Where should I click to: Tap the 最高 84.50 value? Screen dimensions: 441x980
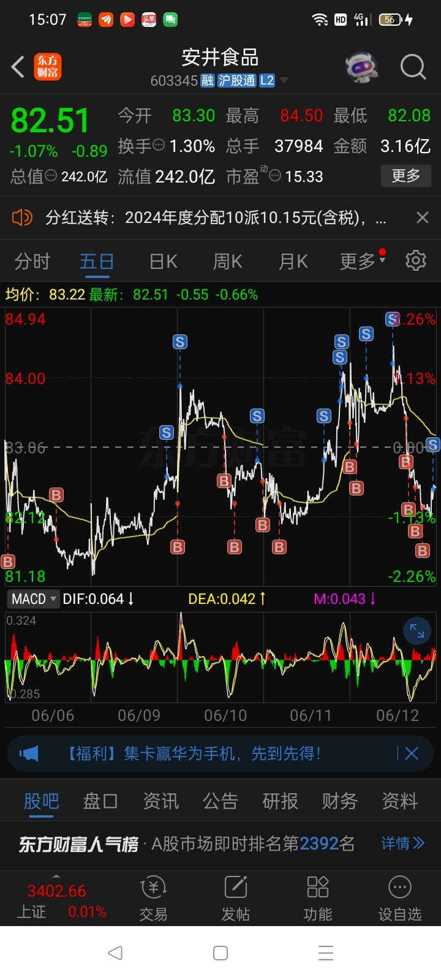301,116
